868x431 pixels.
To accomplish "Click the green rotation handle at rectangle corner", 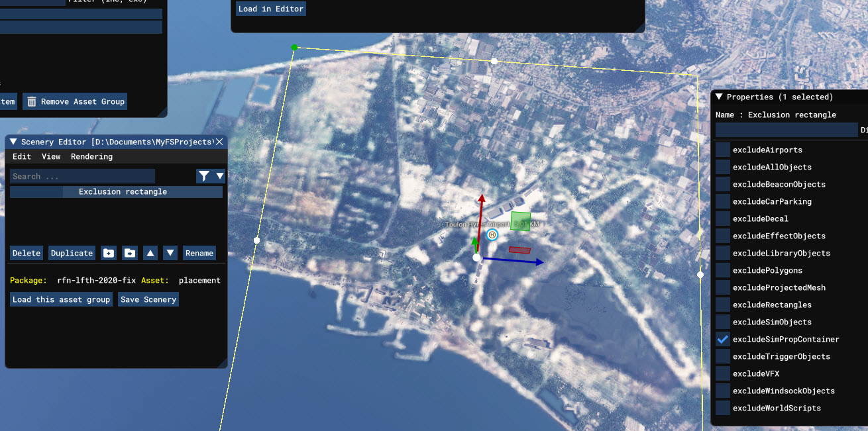I will point(294,48).
